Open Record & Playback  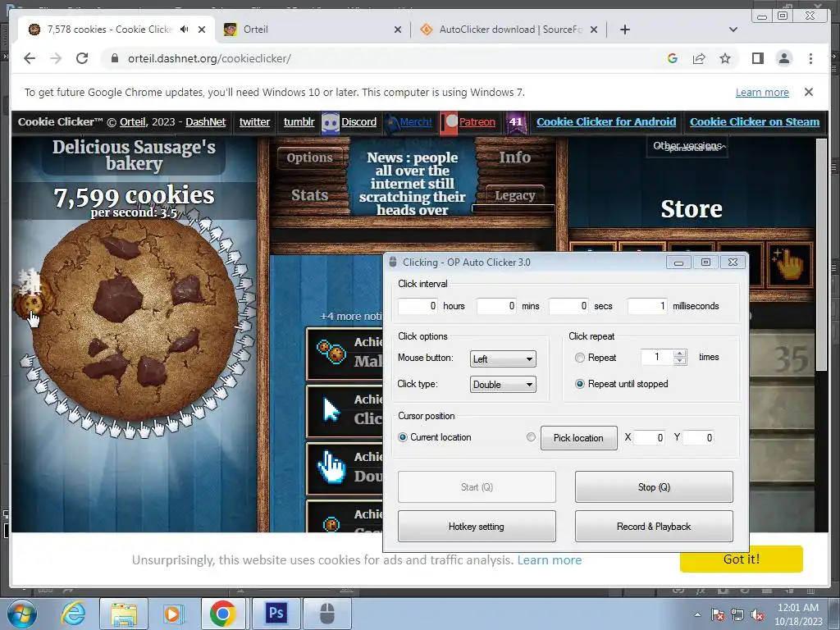[x=654, y=527]
